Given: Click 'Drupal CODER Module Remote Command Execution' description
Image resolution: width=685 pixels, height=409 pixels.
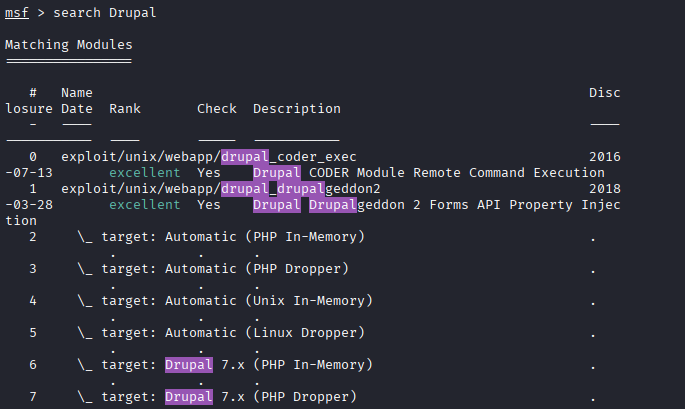Looking at the screenshot, I should tap(429, 173).
